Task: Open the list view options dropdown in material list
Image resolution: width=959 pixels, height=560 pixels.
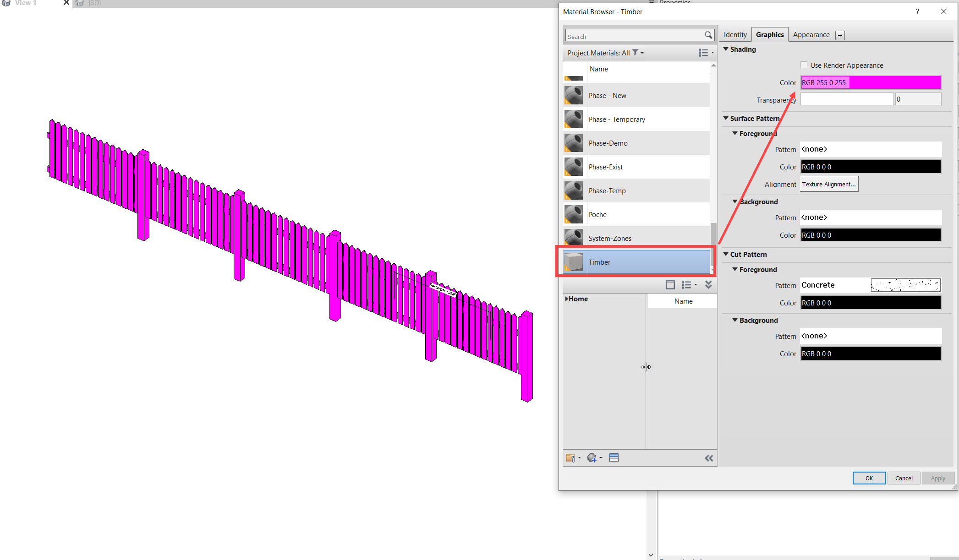Action: coord(706,53)
